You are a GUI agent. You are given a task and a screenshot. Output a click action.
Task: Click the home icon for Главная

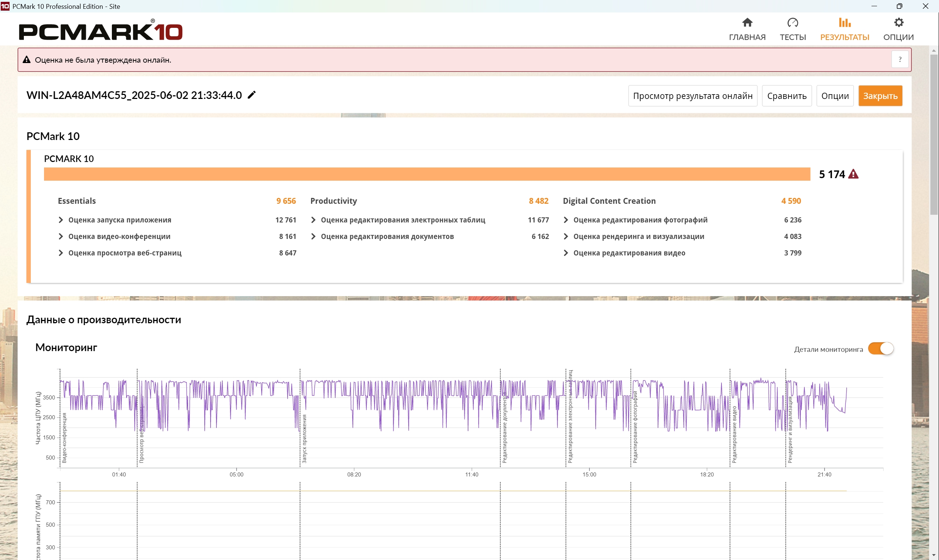(x=747, y=23)
